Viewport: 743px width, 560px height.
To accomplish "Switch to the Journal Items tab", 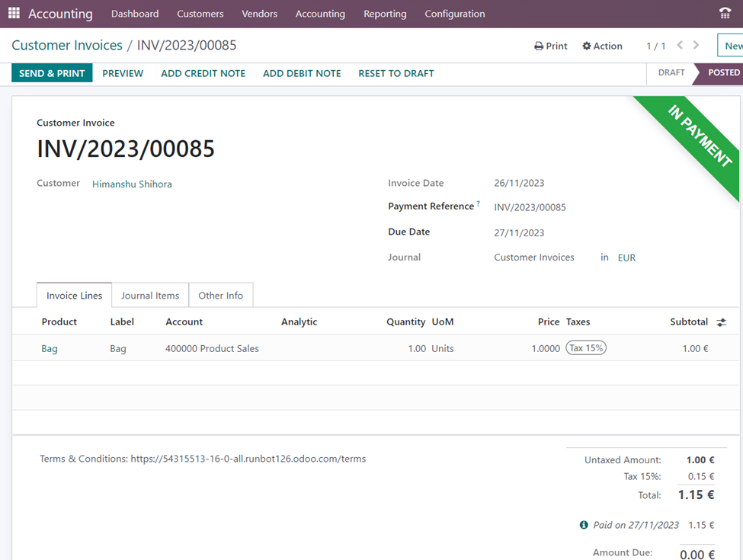I will pos(150,296).
